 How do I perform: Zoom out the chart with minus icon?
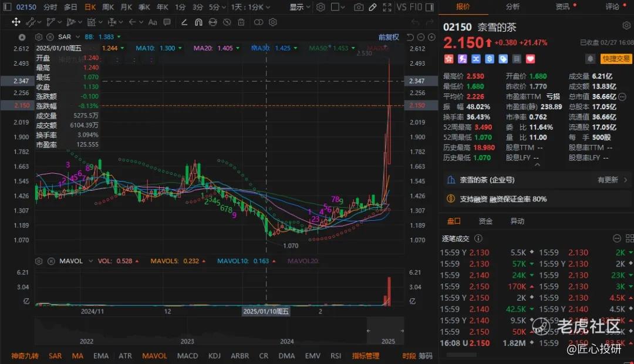[x=420, y=37]
